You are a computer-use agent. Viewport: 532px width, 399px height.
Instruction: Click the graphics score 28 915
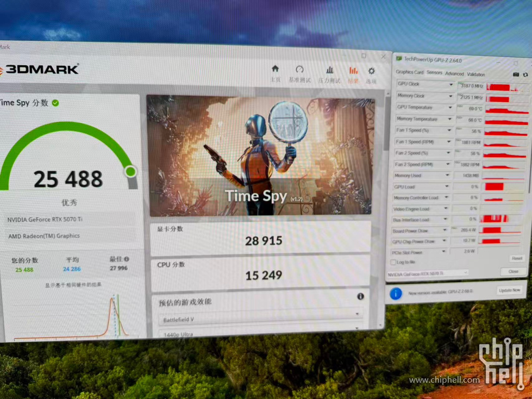click(264, 241)
